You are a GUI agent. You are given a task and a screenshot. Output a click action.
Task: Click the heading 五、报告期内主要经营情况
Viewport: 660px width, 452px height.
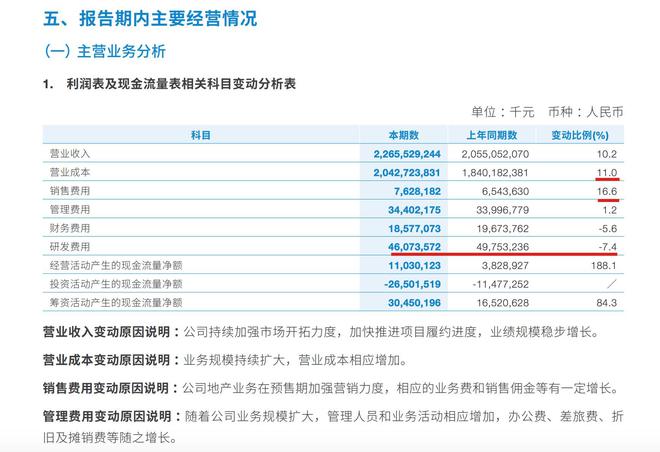point(150,19)
